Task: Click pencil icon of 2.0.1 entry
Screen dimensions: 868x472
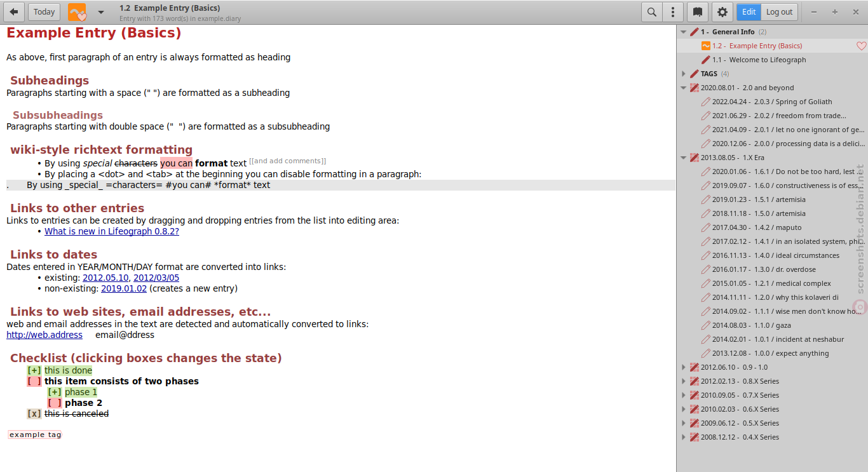Action: tap(705, 130)
